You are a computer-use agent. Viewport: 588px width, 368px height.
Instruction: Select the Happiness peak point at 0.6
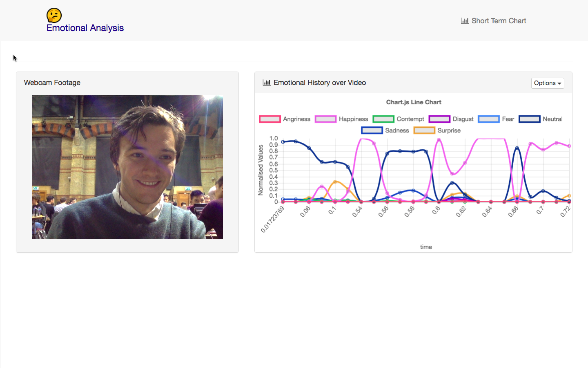(x=439, y=140)
